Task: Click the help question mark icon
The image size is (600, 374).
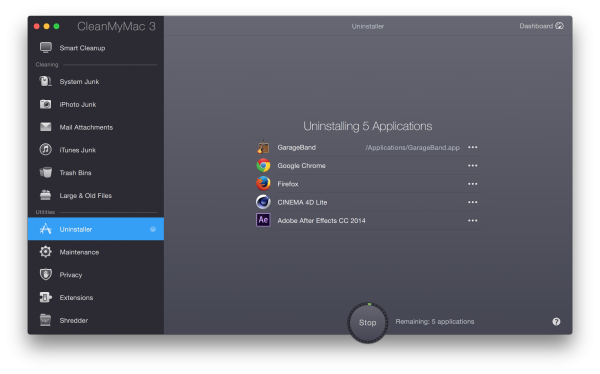Action: [x=556, y=322]
